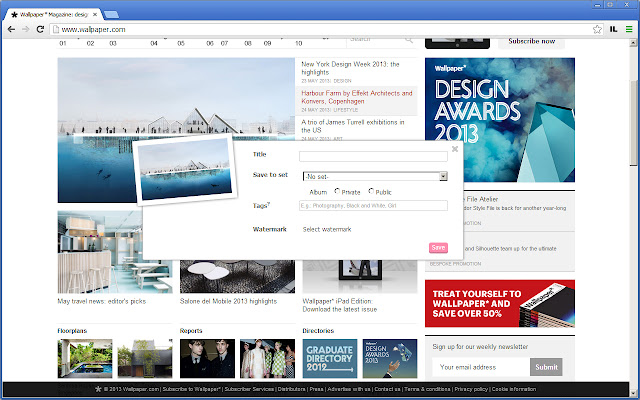
Task: Click Subscribe to Wallpaper footer link
Action: tap(191, 389)
